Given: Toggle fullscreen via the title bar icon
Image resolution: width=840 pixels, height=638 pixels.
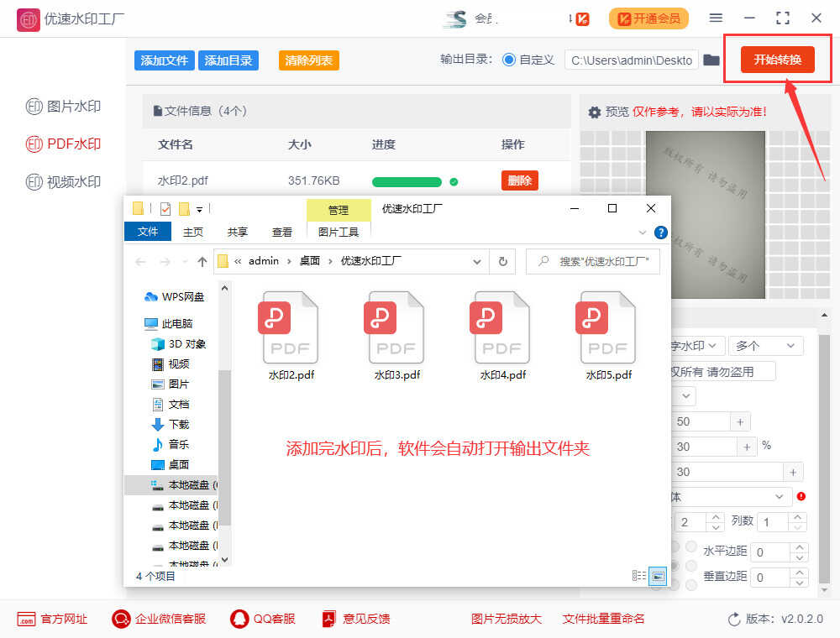Looking at the screenshot, I should 783,18.
